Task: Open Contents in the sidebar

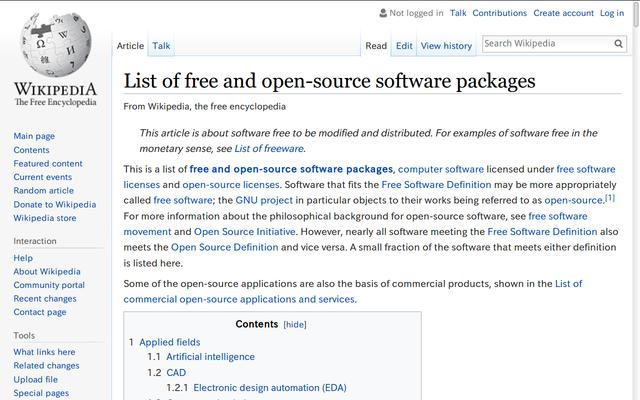Action: [31, 150]
